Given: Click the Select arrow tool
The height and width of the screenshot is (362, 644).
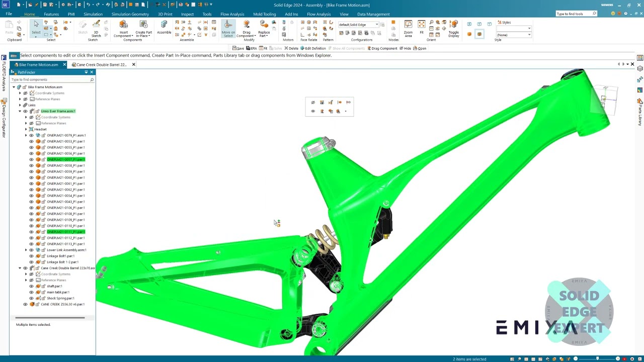Looking at the screenshot, I should [36, 28].
